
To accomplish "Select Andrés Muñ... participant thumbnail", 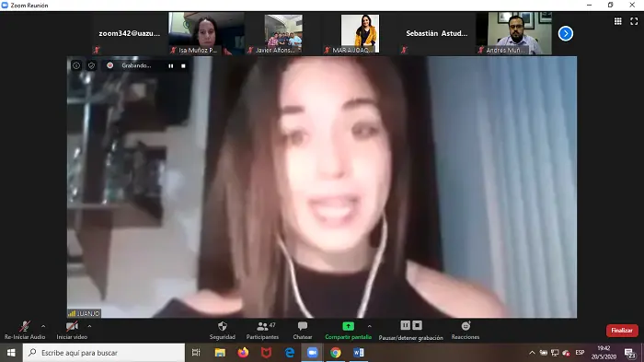I will [x=513, y=33].
